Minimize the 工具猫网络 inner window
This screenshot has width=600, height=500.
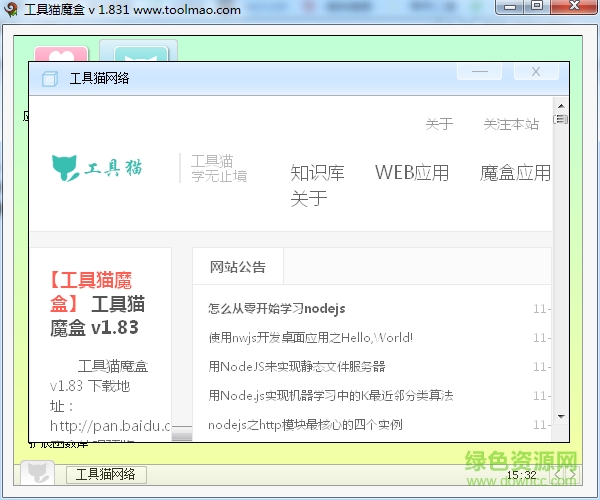click(x=479, y=72)
